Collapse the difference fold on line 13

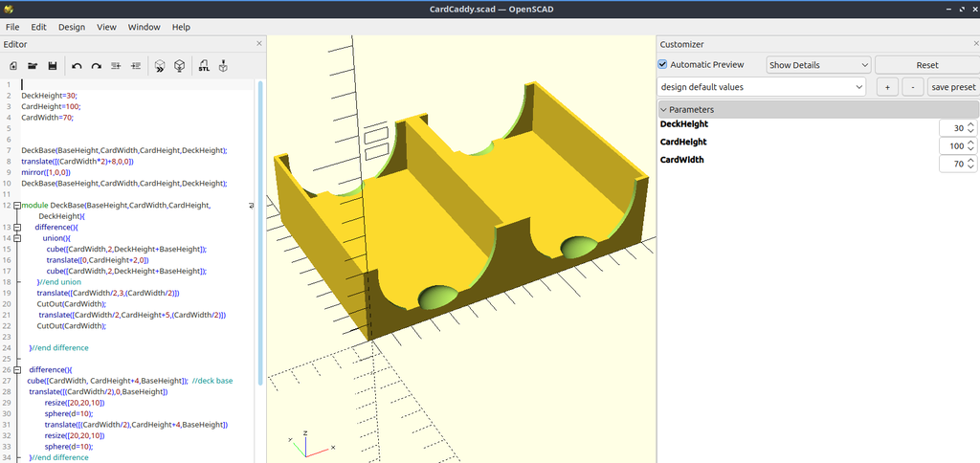[17, 228]
